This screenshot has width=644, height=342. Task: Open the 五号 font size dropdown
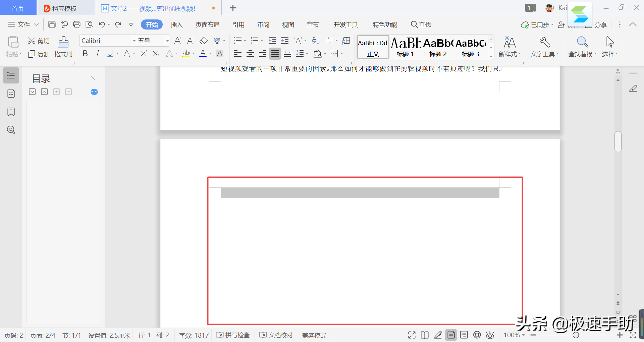click(x=166, y=41)
